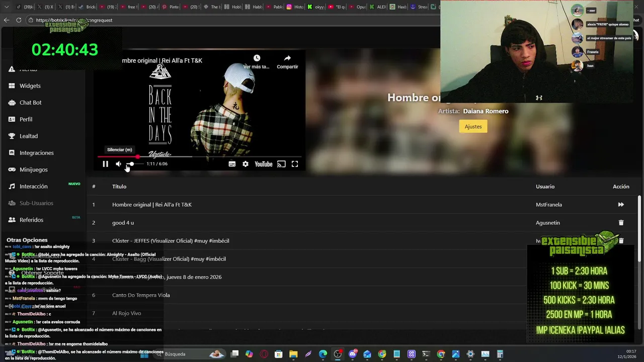The height and width of the screenshot is (362, 644).
Task: Toggle subtitles in the YouTube player
Action: pyautogui.click(x=232, y=164)
